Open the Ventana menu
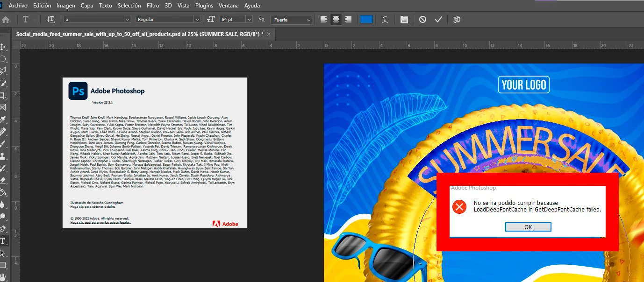 pyautogui.click(x=229, y=6)
